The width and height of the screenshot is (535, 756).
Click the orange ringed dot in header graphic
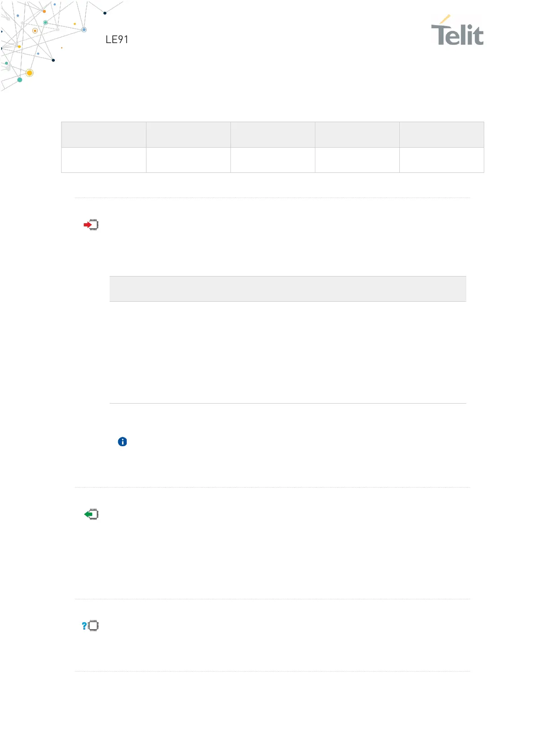(x=35, y=31)
